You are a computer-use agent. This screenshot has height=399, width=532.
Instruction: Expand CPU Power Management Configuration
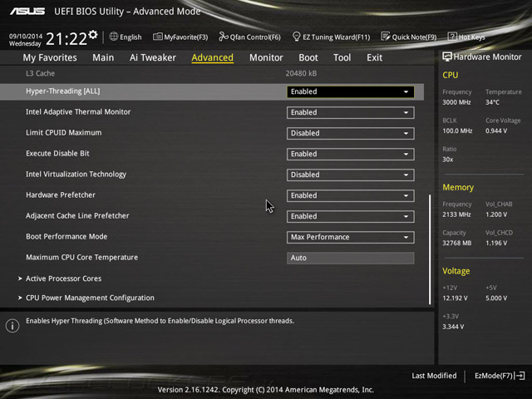[86, 298]
